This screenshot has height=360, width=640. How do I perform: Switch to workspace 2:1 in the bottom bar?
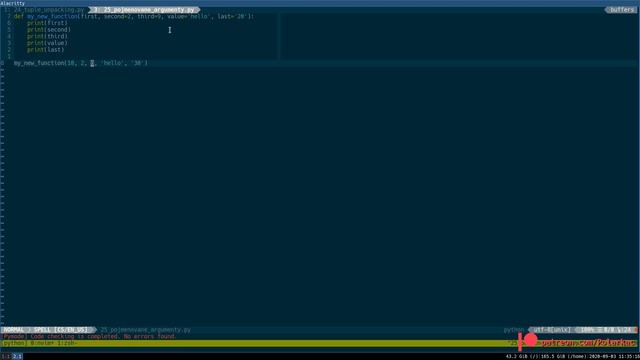click(17, 356)
